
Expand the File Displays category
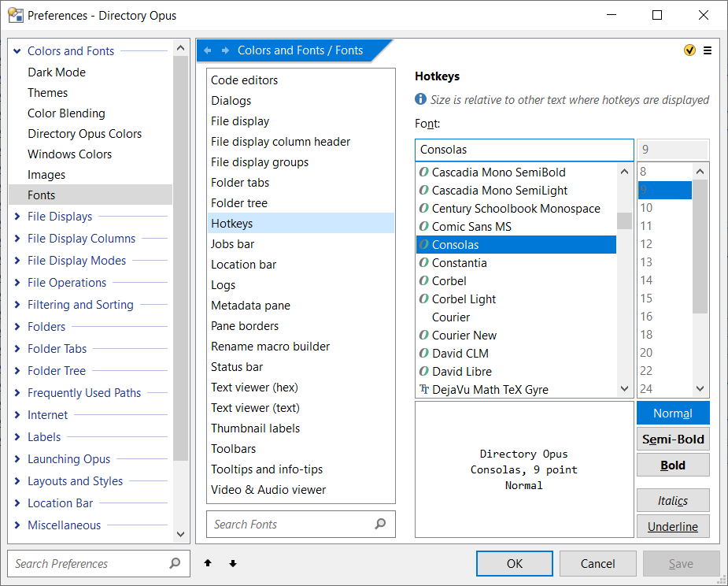[17, 217]
